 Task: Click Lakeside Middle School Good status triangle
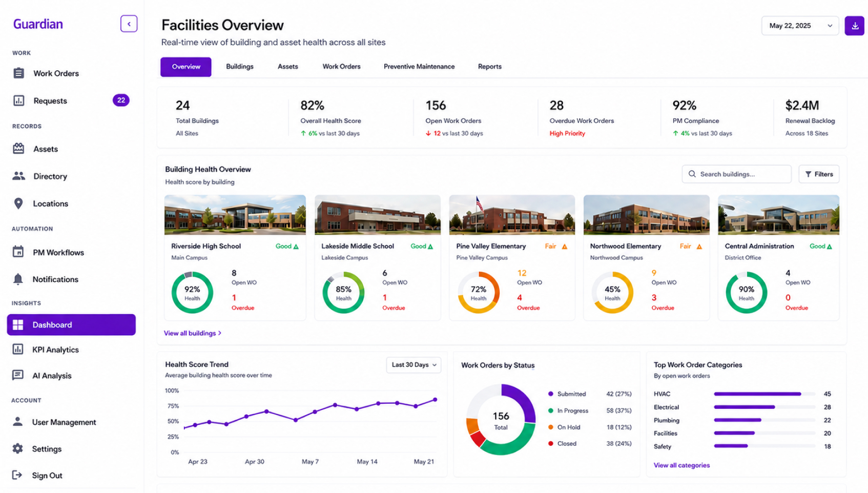[430, 246]
